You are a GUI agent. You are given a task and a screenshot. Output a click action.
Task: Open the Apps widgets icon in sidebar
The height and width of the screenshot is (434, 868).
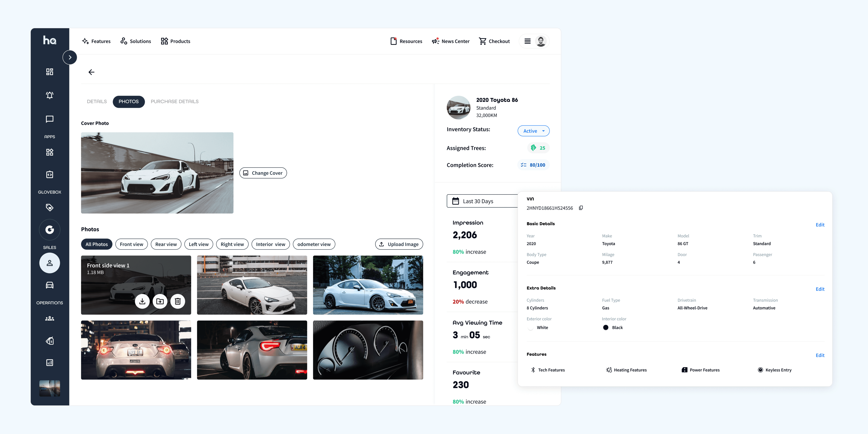(x=50, y=152)
